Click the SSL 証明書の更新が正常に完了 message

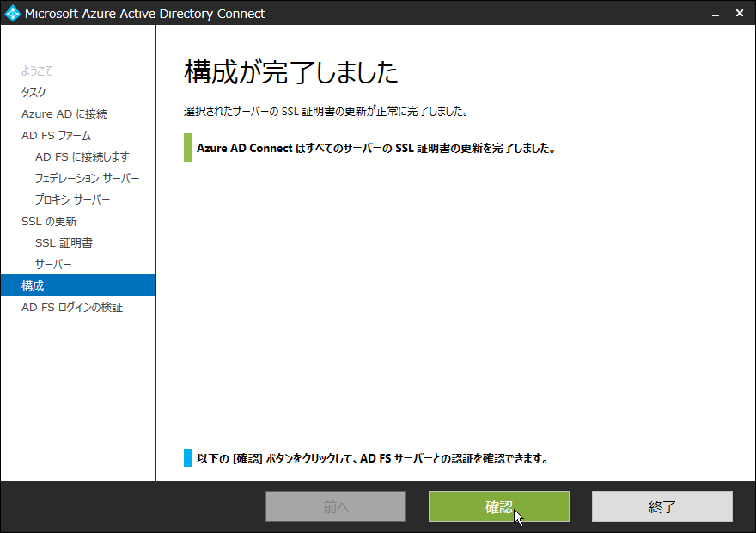point(326,112)
